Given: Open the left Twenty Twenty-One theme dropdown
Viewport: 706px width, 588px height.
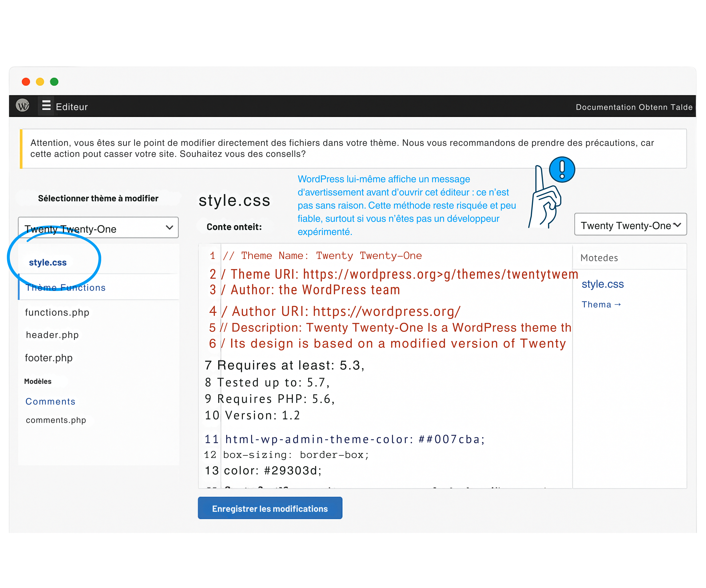Looking at the screenshot, I should [x=98, y=228].
